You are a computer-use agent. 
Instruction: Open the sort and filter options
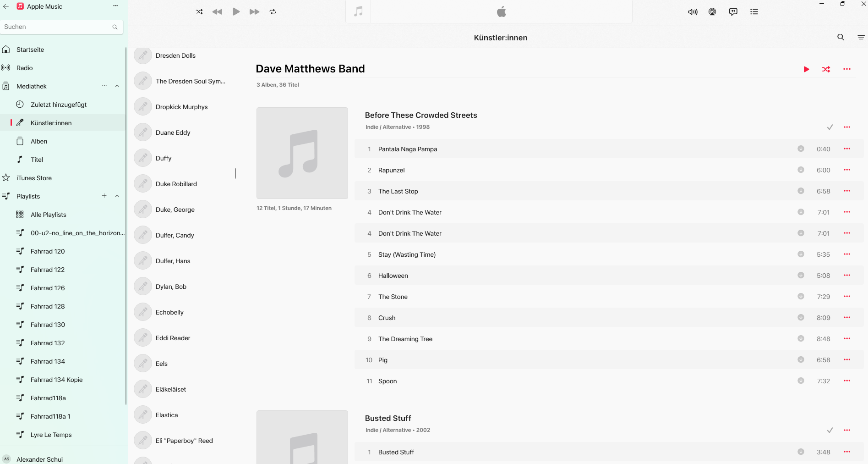[x=861, y=38]
